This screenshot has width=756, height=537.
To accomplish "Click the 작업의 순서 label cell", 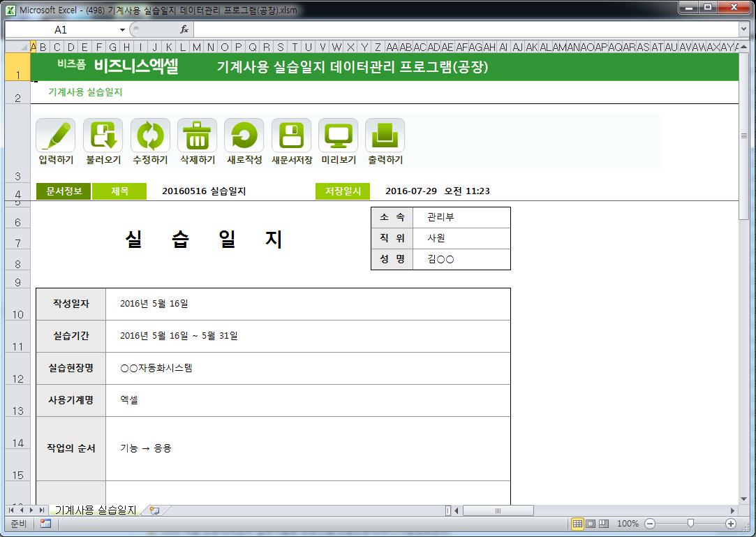I will click(71, 449).
